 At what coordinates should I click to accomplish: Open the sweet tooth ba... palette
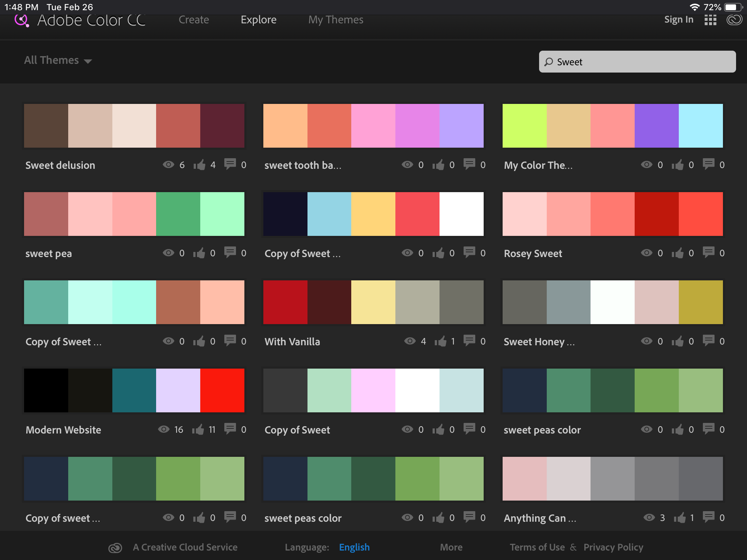[x=373, y=126]
